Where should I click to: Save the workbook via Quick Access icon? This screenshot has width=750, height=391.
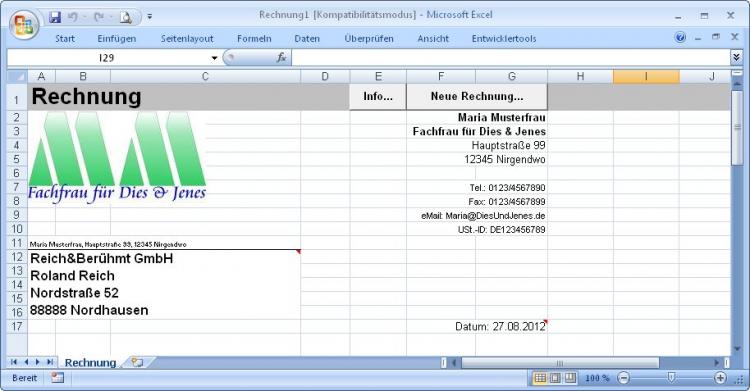click(x=55, y=17)
